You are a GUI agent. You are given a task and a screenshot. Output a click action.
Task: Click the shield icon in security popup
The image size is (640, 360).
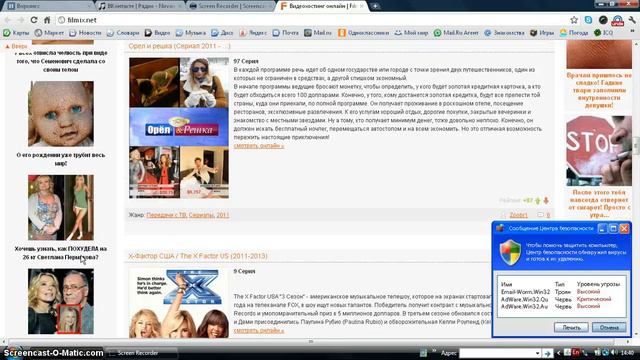(x=510, y=253)
